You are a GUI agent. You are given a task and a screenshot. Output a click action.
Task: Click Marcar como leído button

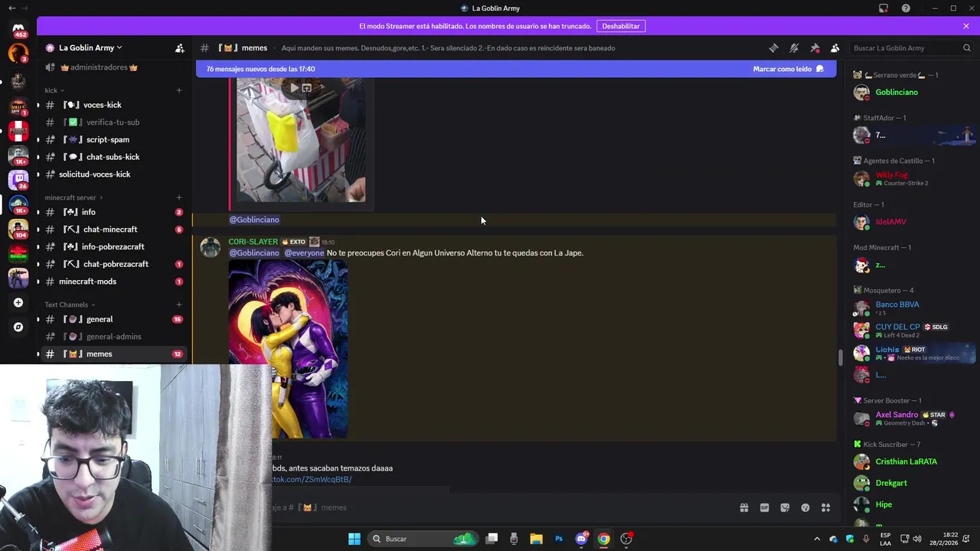click(x=788, y=69)
